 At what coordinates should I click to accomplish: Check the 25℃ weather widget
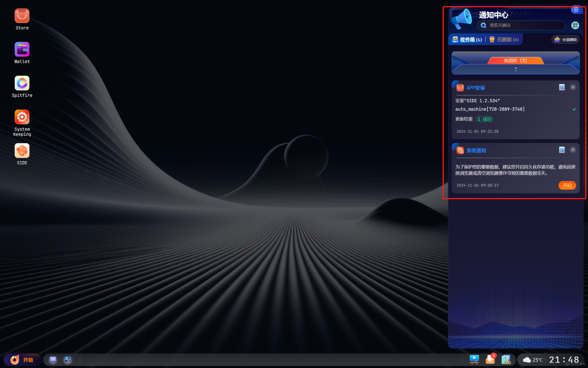click(x=533, y=360)
